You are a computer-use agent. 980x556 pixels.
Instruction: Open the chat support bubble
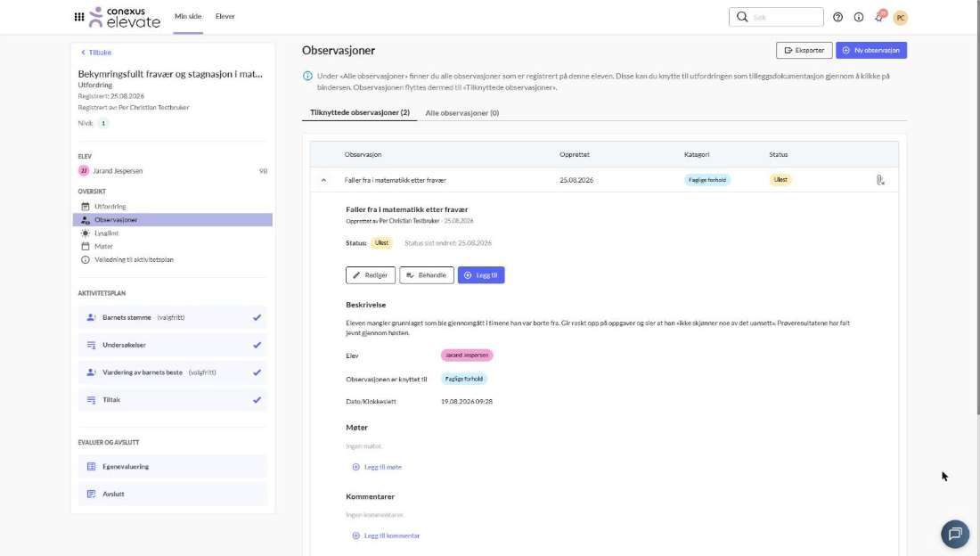(x=955, y=534)
